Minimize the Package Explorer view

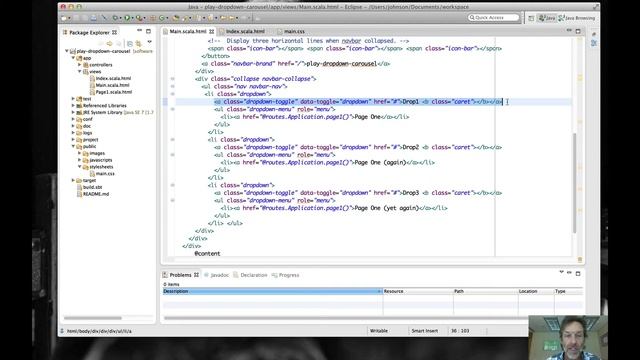point(140,31)
